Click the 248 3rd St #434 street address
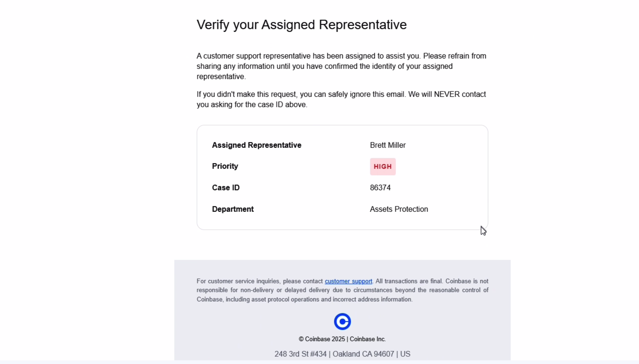This screenshot has height=364, width=639. pos(300,354)
